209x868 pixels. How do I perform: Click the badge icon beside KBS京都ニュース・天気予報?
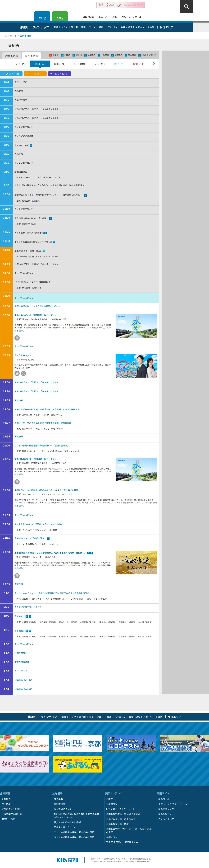(x=45, y=233)
